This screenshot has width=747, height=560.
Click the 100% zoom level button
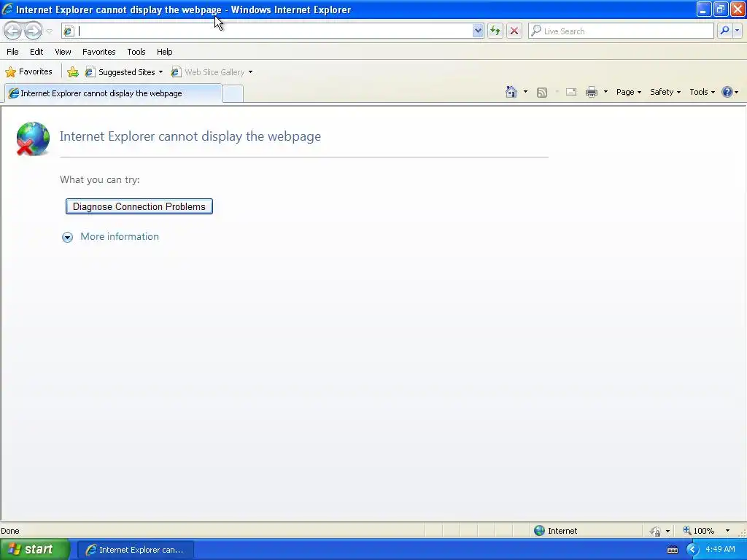pos(699,531)
